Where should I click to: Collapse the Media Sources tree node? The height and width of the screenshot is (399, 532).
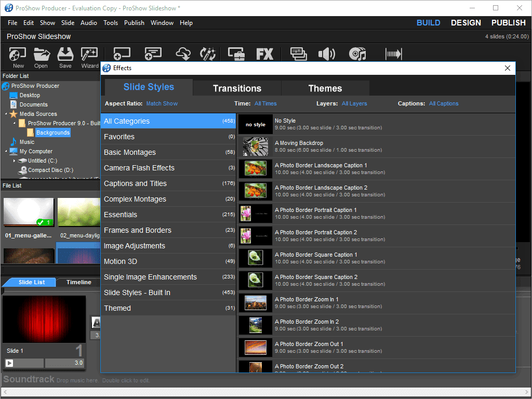[6, 114]
